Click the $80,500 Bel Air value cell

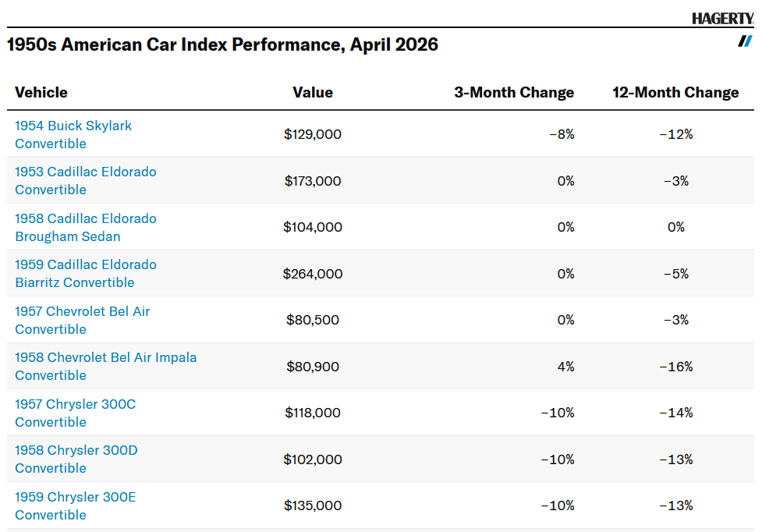click(312, 320)
